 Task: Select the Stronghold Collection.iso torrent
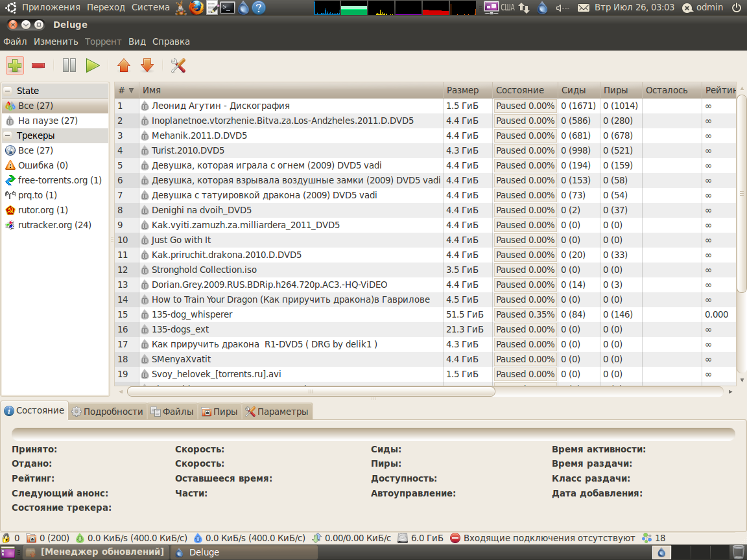[x=425, y=270]
